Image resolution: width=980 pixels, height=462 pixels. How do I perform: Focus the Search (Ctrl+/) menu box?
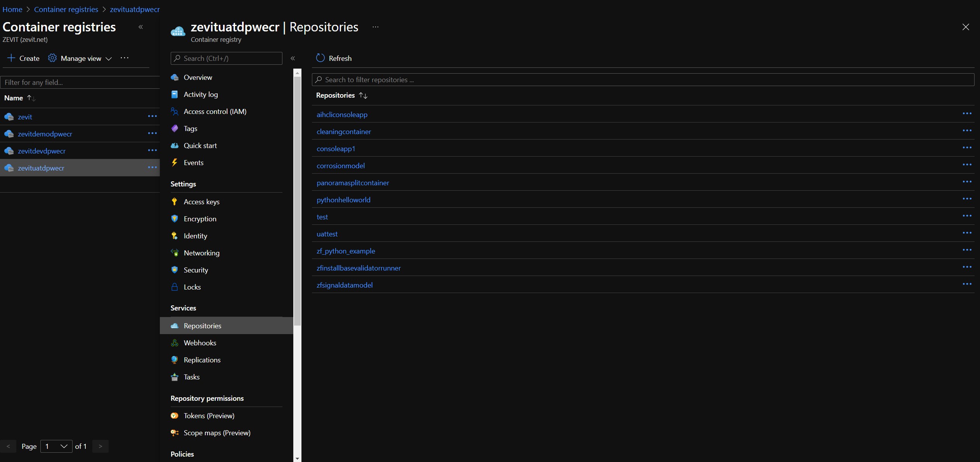click(227, 59)
